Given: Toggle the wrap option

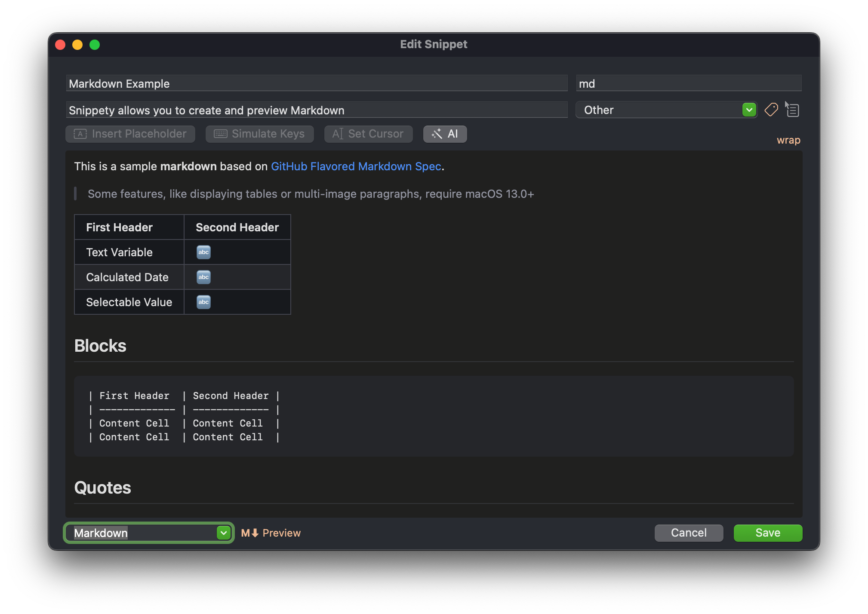Looking at the screenshot, I should [x=788, y=140].
